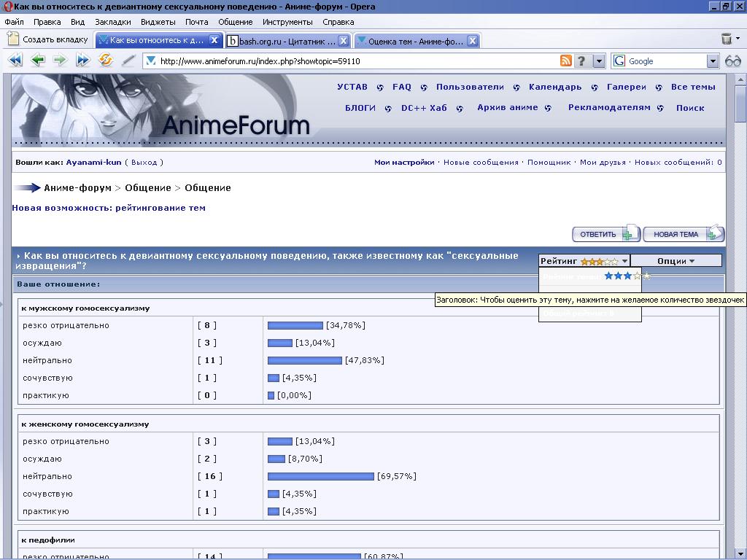Open the FAQ link

click(402, 87)
